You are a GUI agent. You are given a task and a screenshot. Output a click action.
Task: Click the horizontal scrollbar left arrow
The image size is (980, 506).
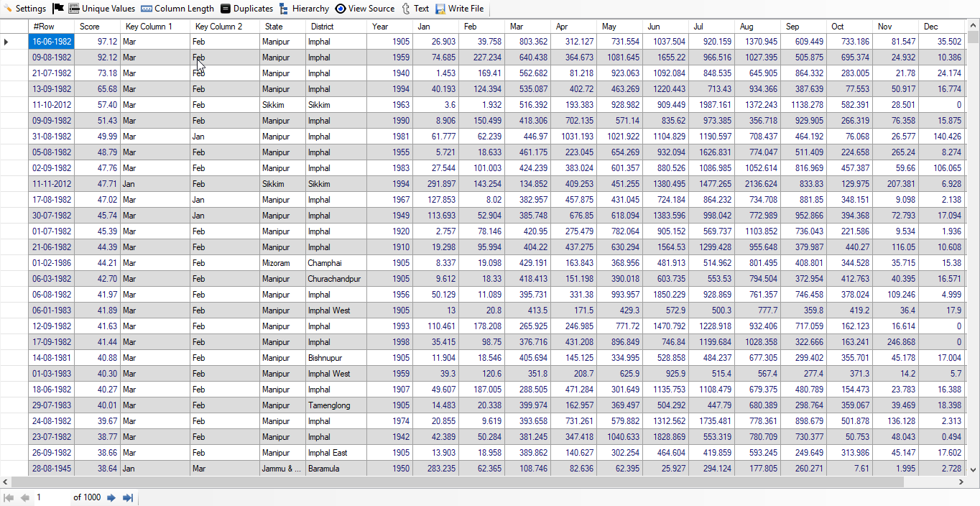[4, 482]
